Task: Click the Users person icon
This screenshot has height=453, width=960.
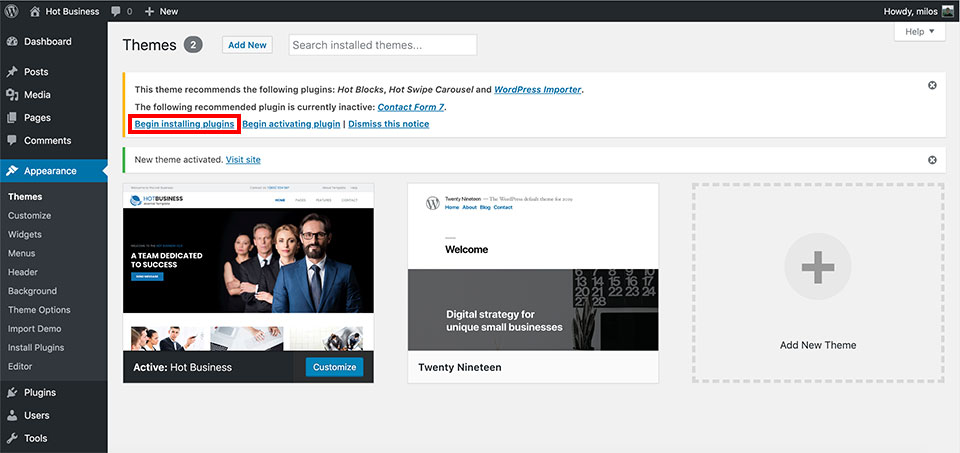Action: (x=12, y=415)
